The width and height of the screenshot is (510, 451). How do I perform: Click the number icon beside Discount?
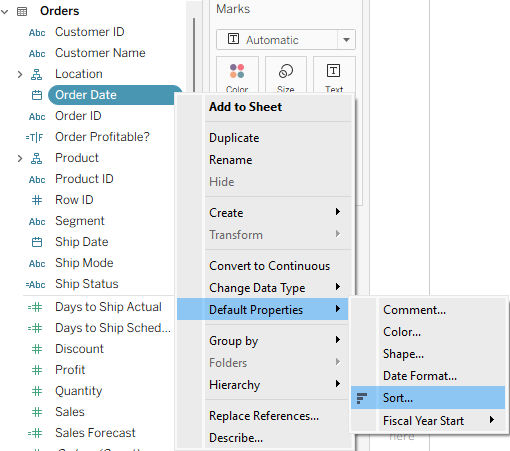pos(37,349)
